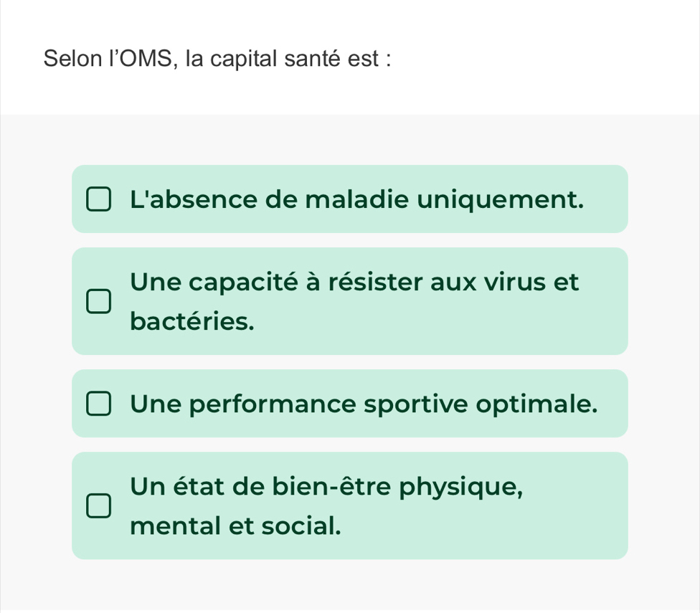700x613 pixels.
Task: Click the words "Une capacité à résister aux virus et"
Action: [x=354, y=282]
